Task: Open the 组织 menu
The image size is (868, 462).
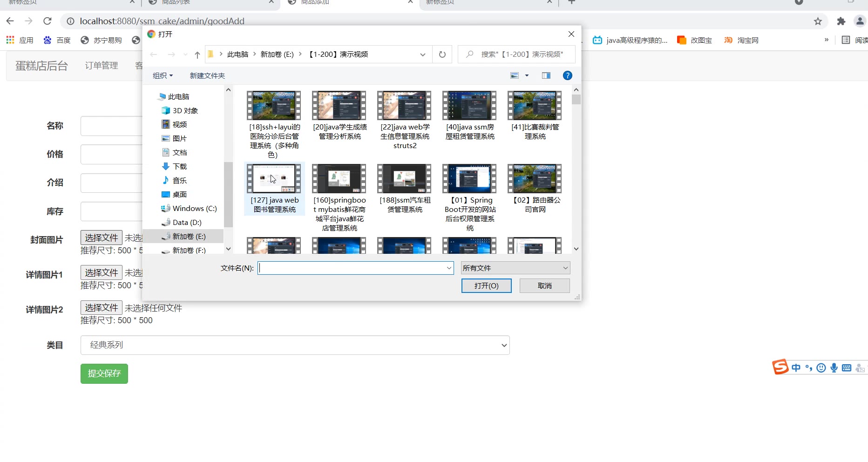Action: [x=163, y=75]
